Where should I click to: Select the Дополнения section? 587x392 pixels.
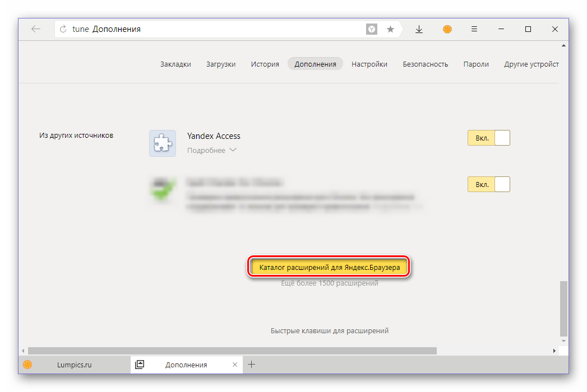[x=315, y=64]
